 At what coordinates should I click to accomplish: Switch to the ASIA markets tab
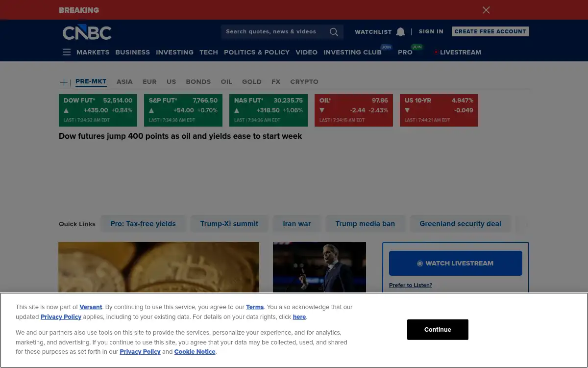click(124, 82)
